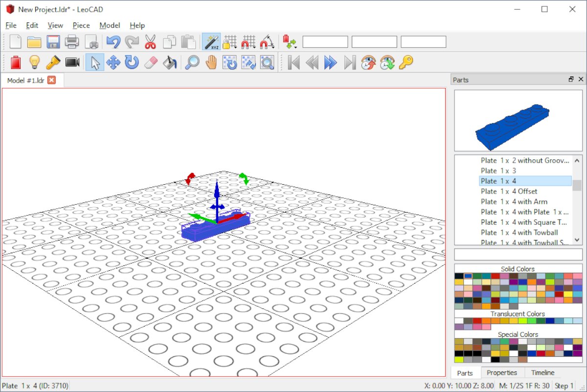The width and height of the screenshot is (587, 392).
Task: Toggle the lock grid snap button
Action: (230, 42)
